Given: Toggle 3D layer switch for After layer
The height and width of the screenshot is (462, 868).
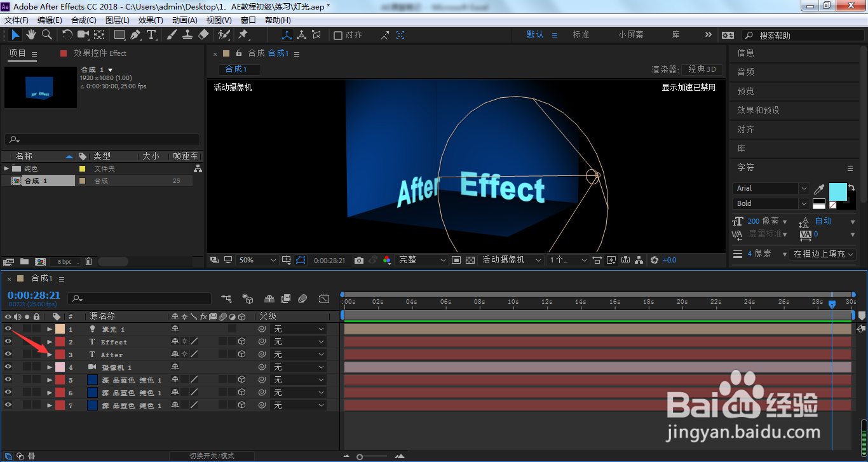Looking at the screenshot, I should pyautogui.click(x=241, y=354).
